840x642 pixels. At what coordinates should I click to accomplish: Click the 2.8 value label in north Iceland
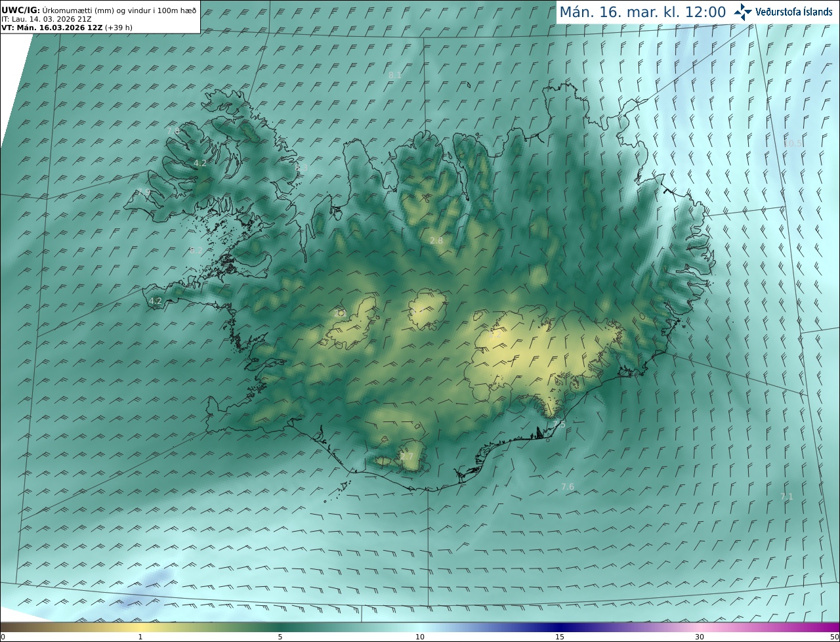click(436, 241)
